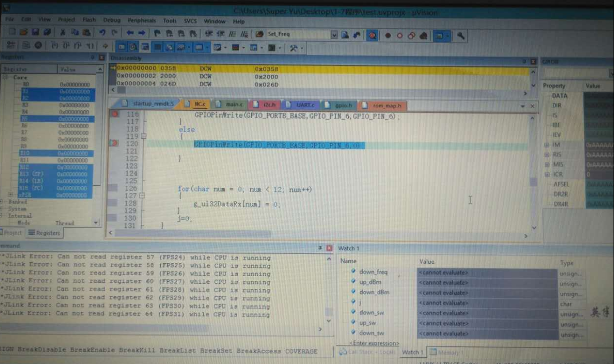The width and height of the screenshot is (614, 364).
Task: Click the Show Next Statement arrow icon
Action: pos(105,46)
